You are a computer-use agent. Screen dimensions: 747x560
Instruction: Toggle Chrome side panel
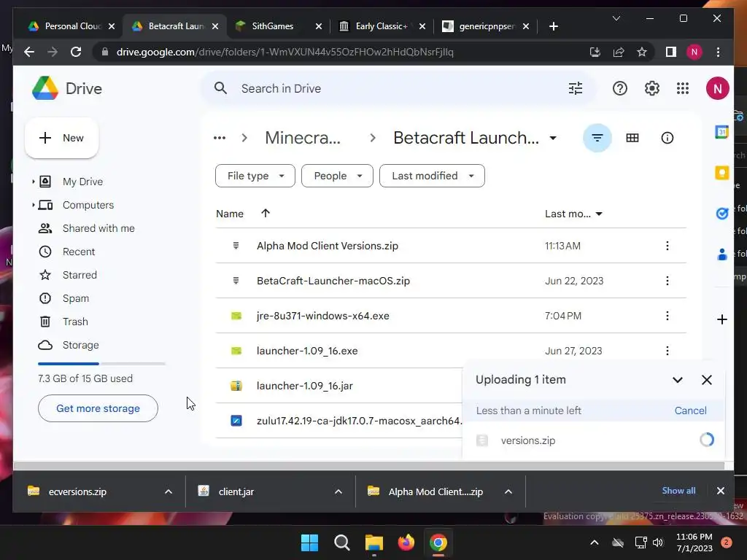671,52
